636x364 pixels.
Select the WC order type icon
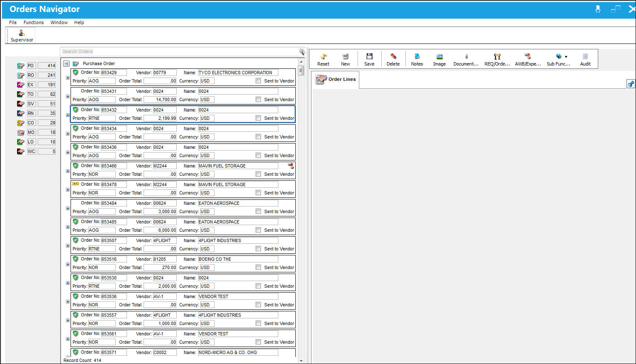click(21, 151)
